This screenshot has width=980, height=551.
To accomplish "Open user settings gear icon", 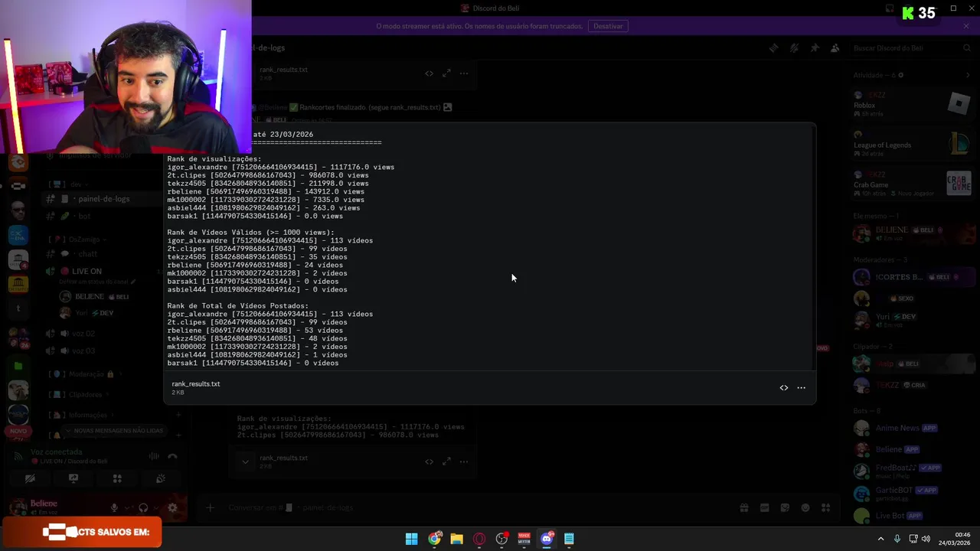I will coord(172,508).
